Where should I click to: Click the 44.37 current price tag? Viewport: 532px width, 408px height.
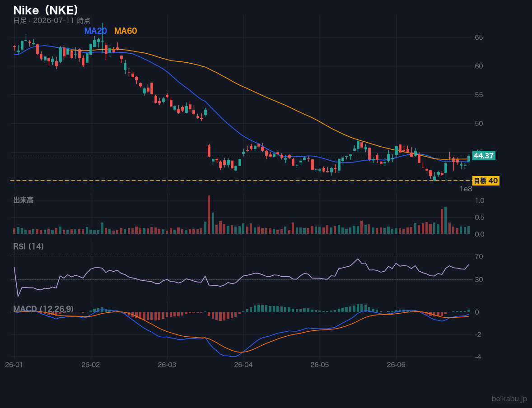coord(484,156)
